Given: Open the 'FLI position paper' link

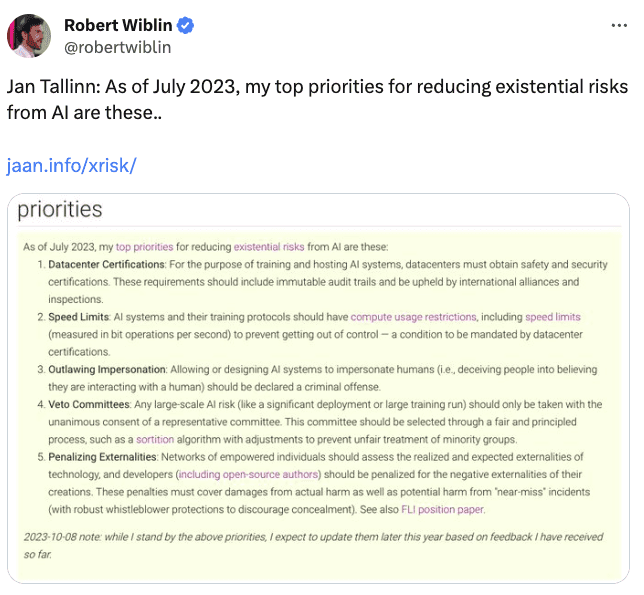Looking at the screenshot, I should (443, 510).
